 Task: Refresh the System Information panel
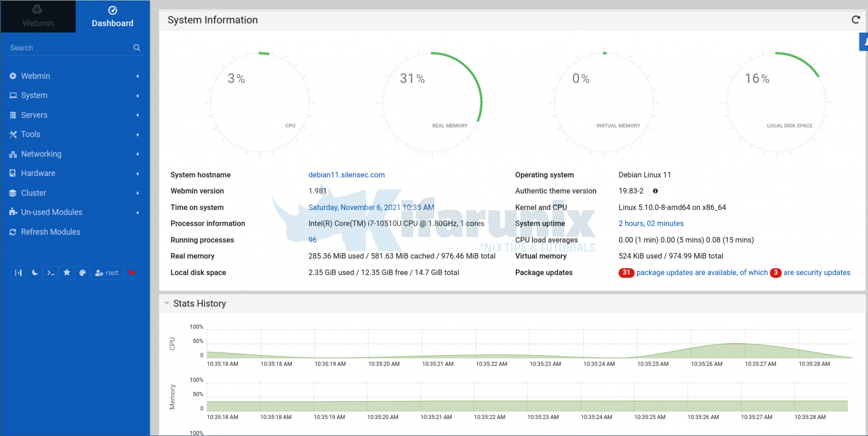[x=856, y=19]
